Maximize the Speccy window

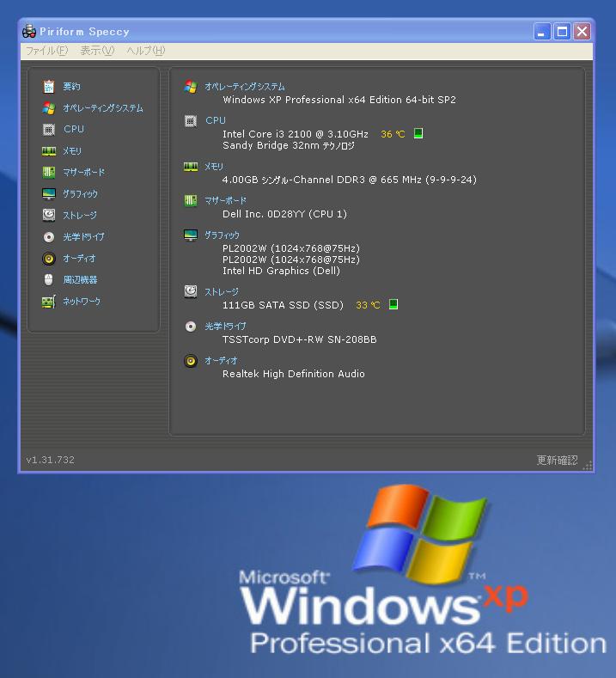point(562,32)
